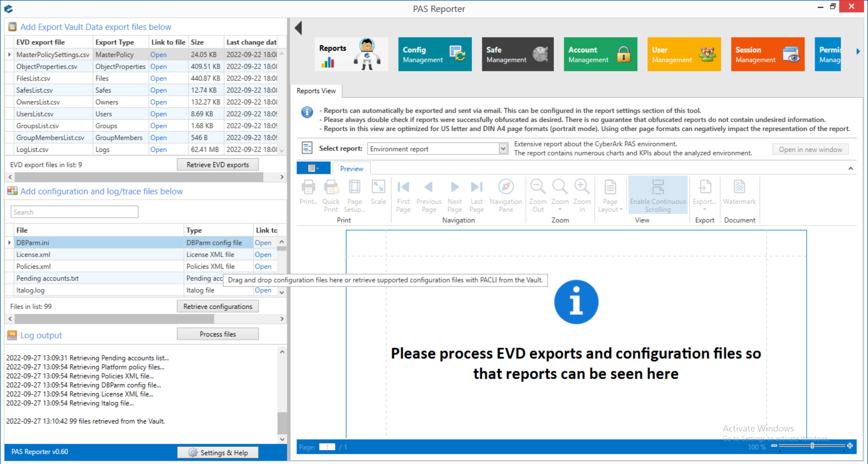Adjust the zoom slider in status bar
Viewport: 868px width, 464px height.
pyautogui.click(x=812, y=446)
